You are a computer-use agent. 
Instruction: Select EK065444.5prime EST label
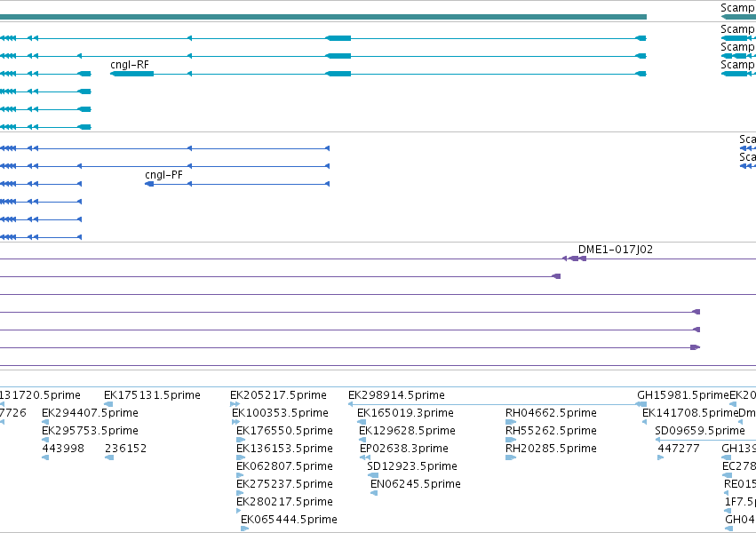coord(289,520)
